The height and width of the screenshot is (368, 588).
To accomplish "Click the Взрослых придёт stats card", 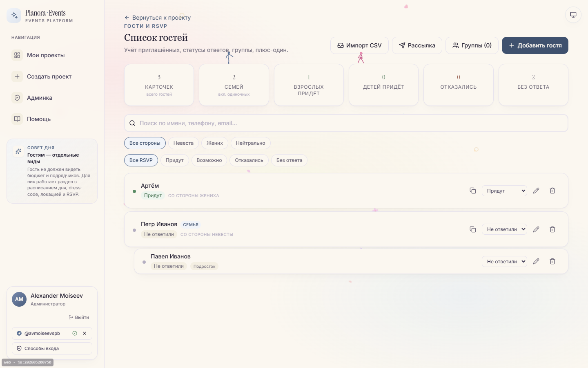I will (309, 85).
